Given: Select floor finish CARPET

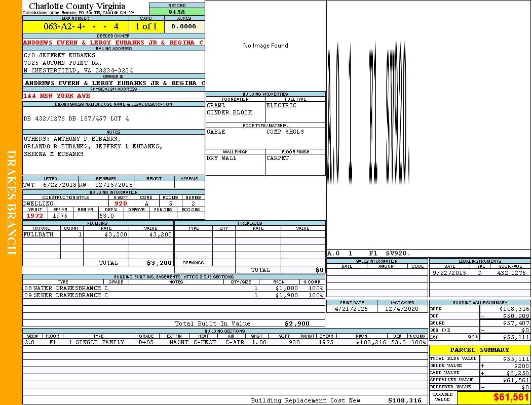Looking at the screenshot, I should [x=278, y=158].
